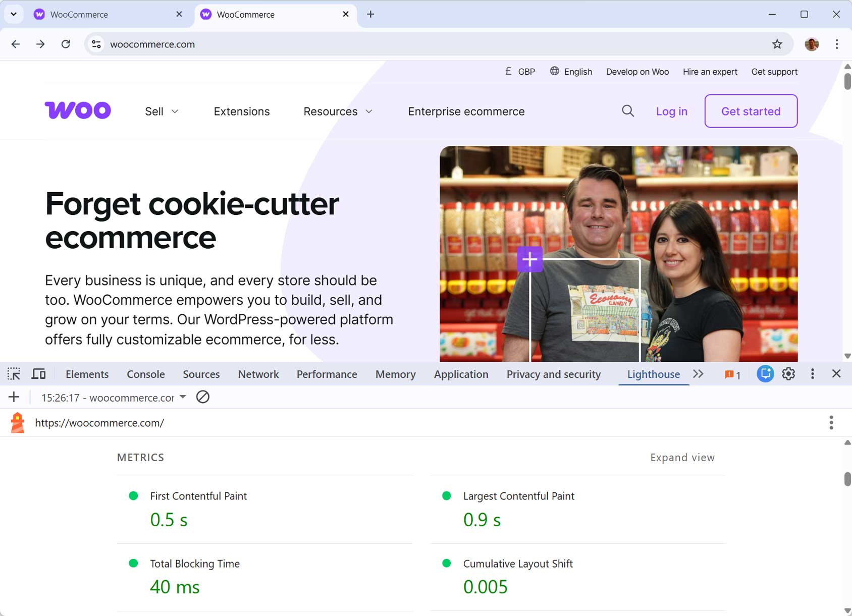Open the Lighthouse report timestamp selector

112,397
